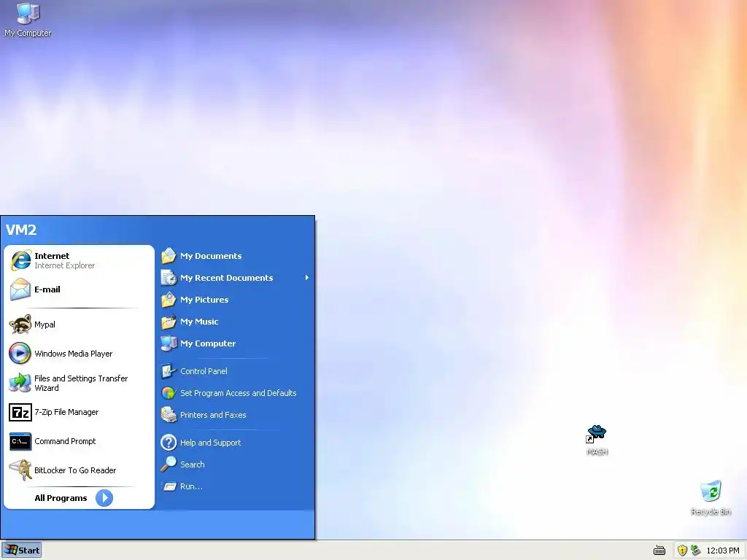Click the My Recent Documents icon

(x=169, y=278)
